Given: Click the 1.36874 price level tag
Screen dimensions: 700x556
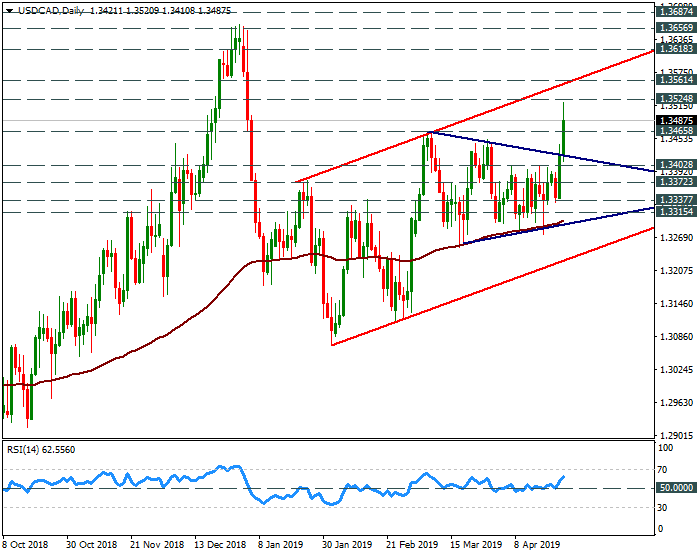Looking at the screenshot, I should [676, 11].
